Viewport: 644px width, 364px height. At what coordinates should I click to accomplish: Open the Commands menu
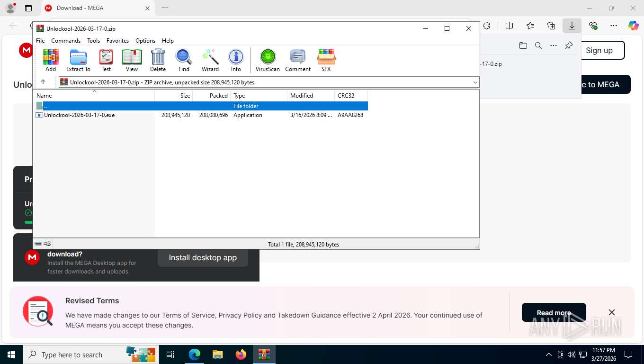pyautogui.click(x=66, y=41)
